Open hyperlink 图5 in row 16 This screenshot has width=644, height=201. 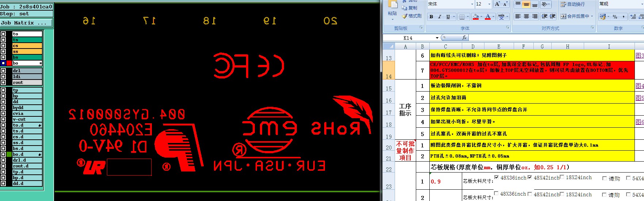coord(640,98)
